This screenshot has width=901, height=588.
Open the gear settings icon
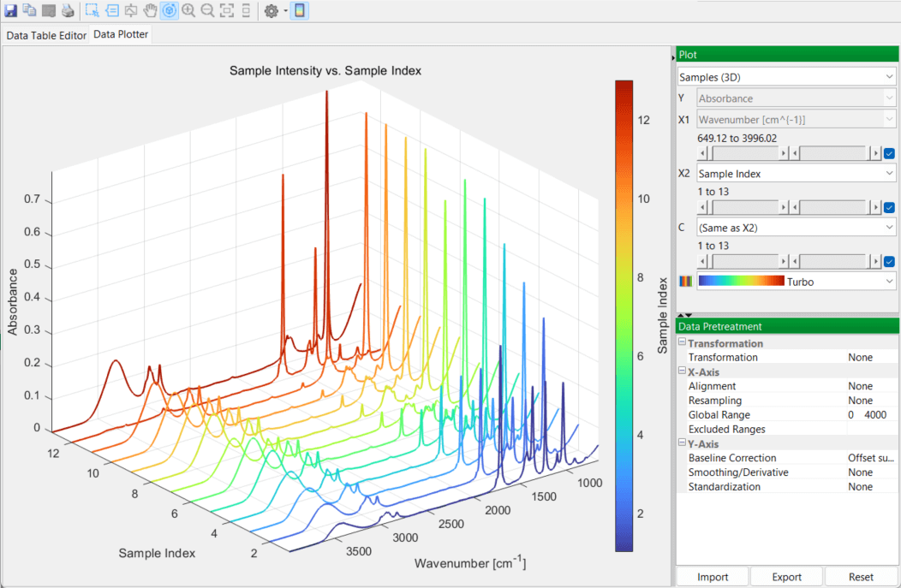(x=271, y=11)
